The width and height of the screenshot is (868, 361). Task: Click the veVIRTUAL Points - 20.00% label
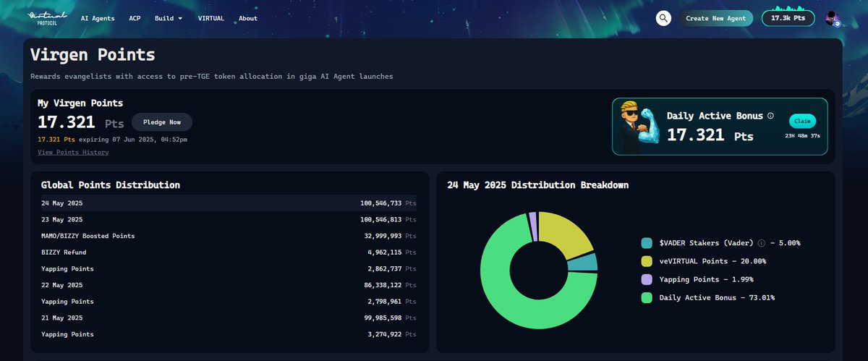pyautogui.click(x=712, y=261)
